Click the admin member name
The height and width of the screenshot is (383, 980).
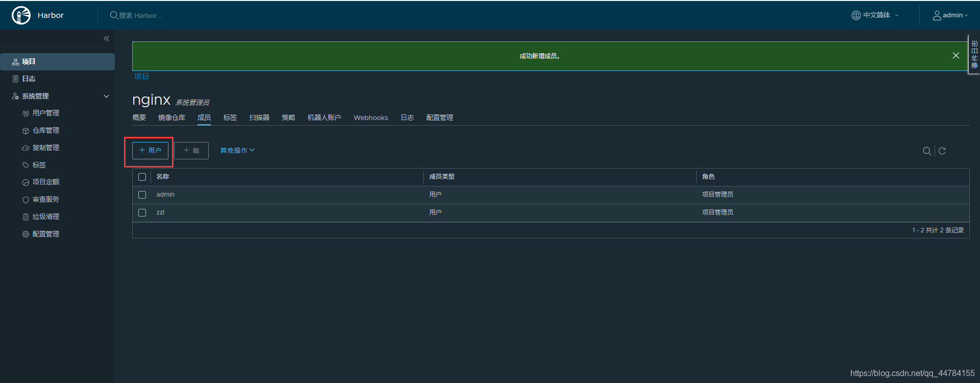click(165, 195)
